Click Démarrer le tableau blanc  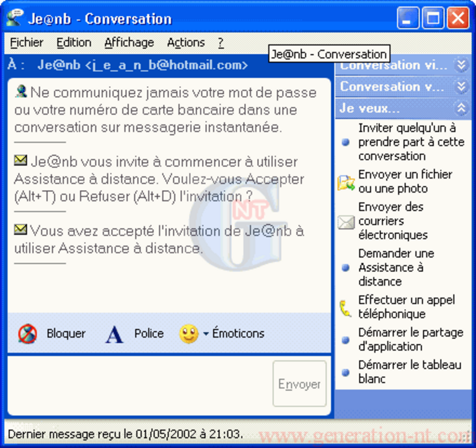tap(410, 372)
